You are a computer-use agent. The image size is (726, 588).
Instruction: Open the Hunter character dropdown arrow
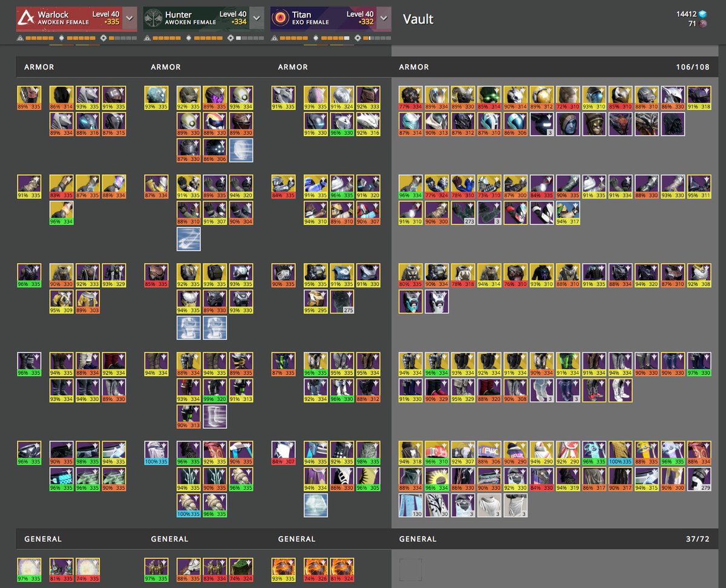[257, 18]
